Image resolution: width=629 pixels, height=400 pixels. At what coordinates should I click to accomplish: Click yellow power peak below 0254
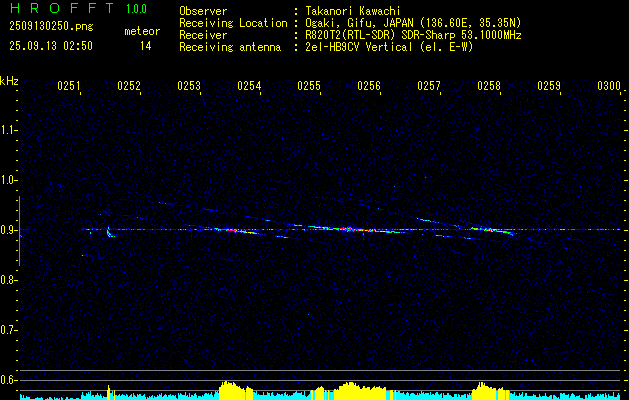(x=236, y=390)
